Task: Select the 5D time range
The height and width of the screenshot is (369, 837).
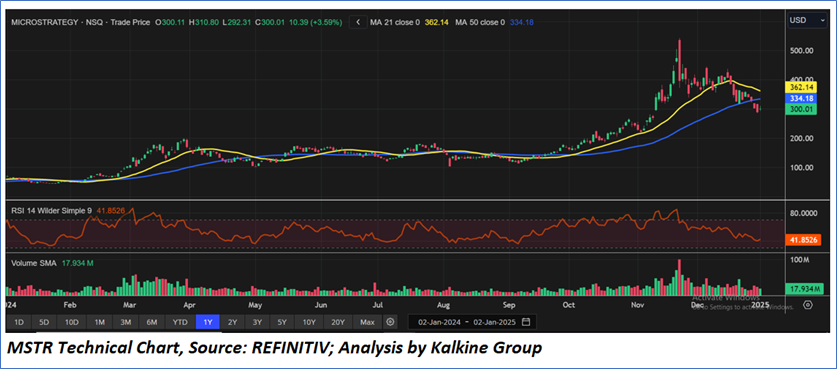Action: [44, 322]
